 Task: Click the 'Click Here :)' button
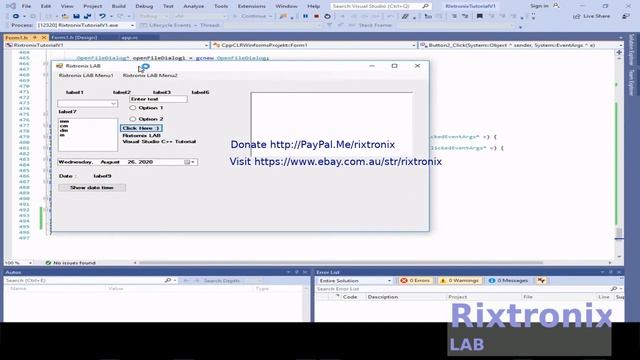tap(141, 128)
